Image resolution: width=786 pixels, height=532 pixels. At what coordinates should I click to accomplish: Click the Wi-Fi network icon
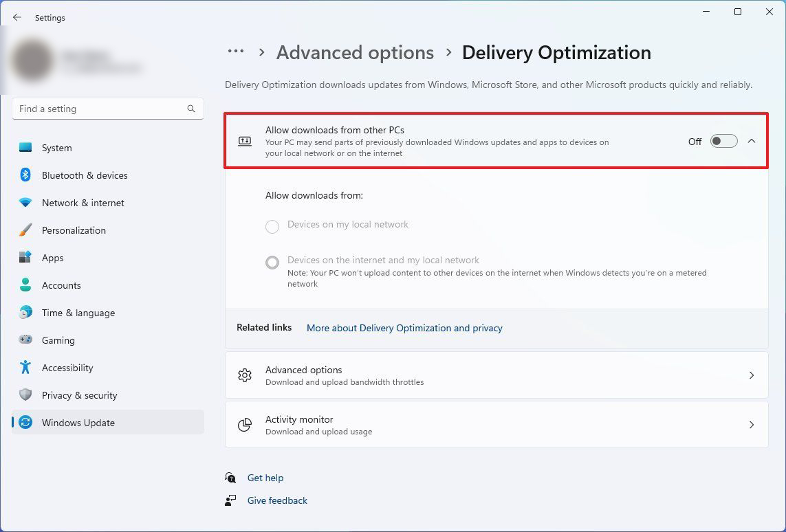(25, 202)
